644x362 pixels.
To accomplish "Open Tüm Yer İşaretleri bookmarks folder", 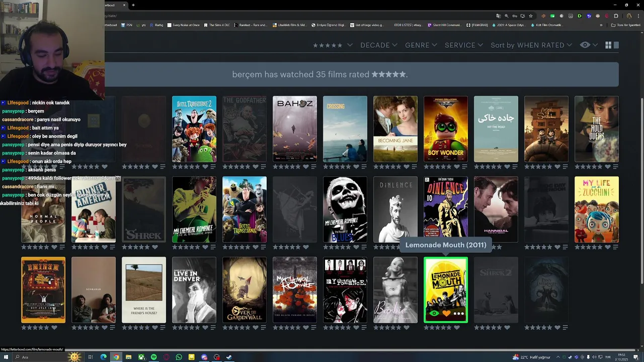I will (x=625, y=25).
